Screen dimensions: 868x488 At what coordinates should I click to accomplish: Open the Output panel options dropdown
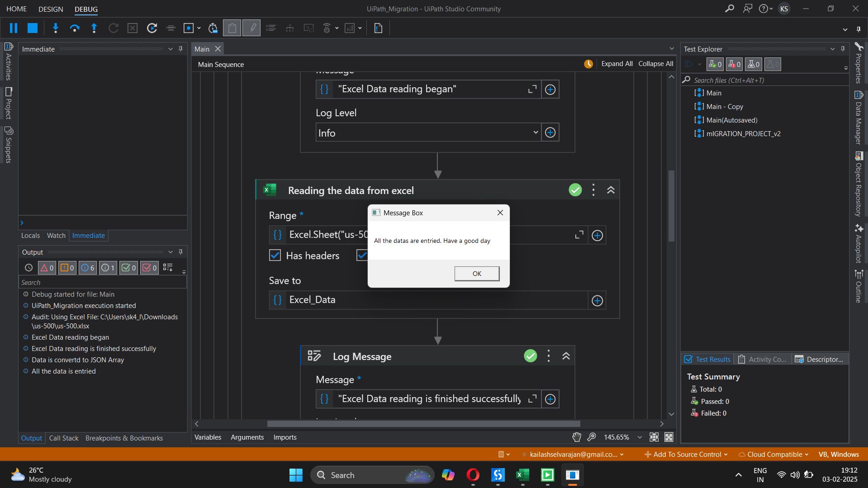[171, 252]
